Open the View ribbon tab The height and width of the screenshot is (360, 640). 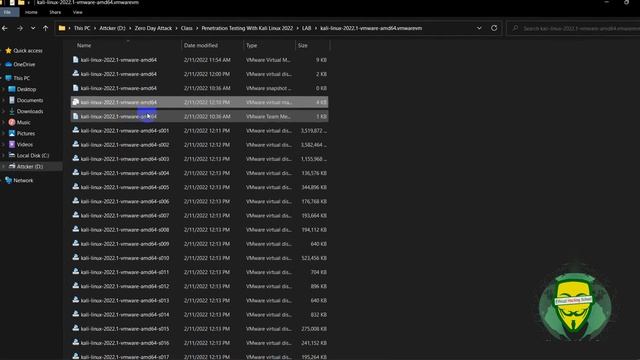(78, 12)
